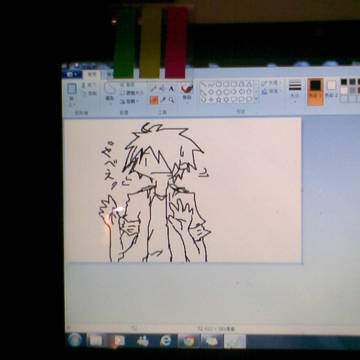Open Google Chrome from the taskbar

tap(189, 341)
